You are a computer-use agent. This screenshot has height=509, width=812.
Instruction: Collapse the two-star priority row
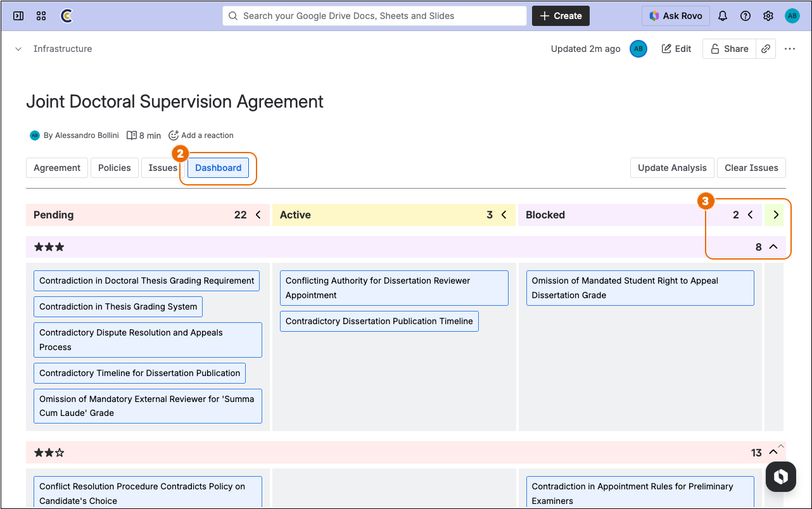[773, 453]
